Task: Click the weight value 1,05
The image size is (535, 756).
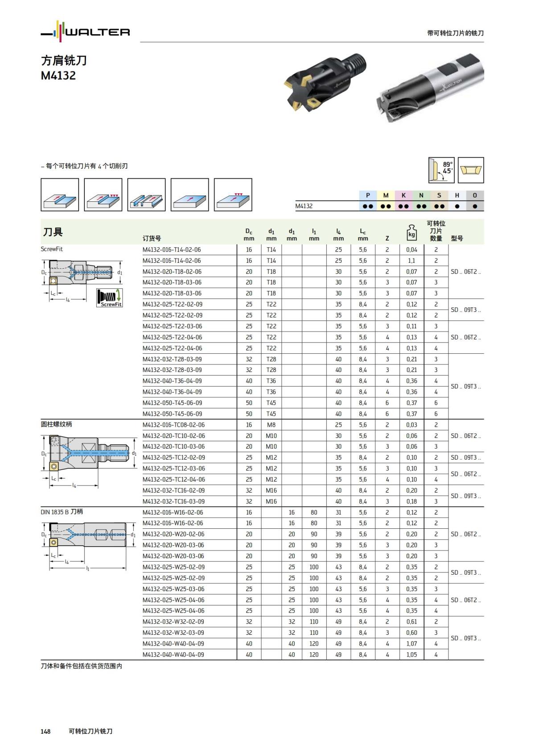Action: click(x=412, y=654)
